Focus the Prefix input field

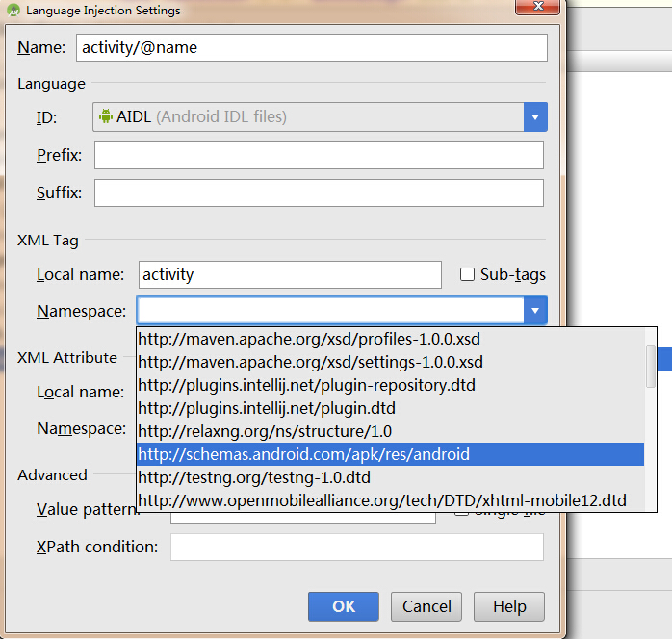[x=319, y=156]
